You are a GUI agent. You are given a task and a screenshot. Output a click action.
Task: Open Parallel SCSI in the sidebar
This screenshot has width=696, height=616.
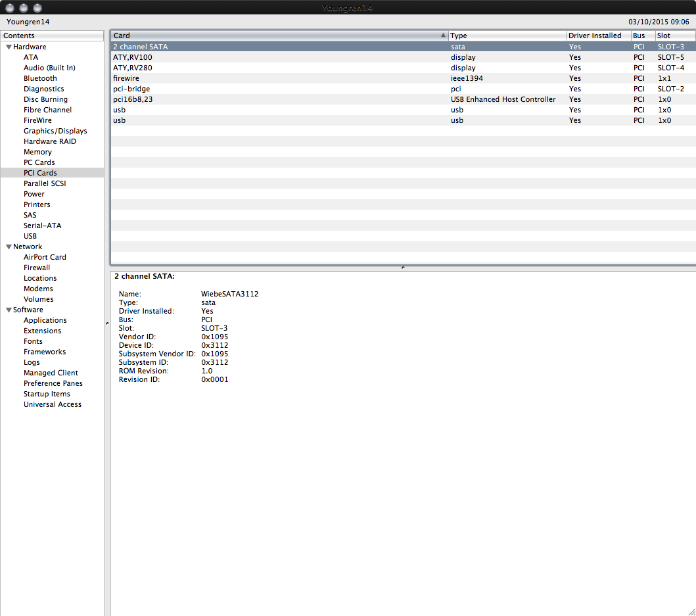[x=45, y=184]
